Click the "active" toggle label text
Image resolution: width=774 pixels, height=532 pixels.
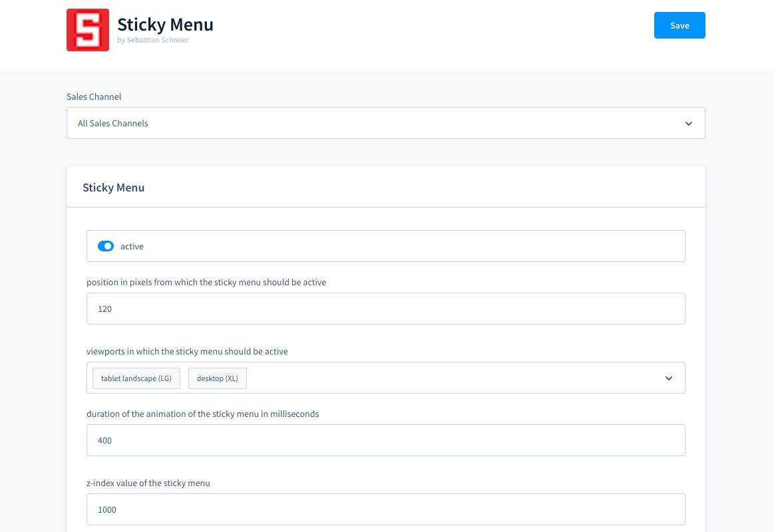132,246
